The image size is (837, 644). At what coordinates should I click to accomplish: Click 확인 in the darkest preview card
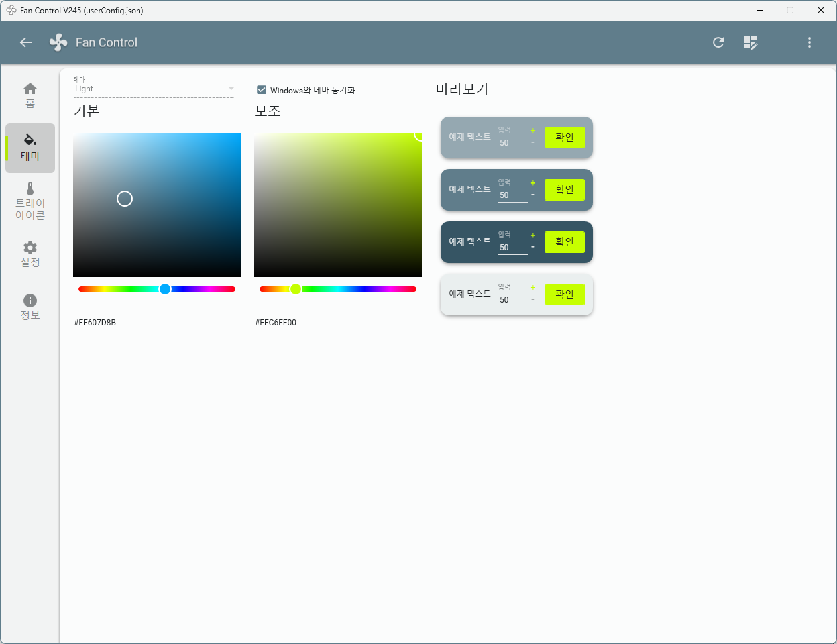tap(565, 242)
